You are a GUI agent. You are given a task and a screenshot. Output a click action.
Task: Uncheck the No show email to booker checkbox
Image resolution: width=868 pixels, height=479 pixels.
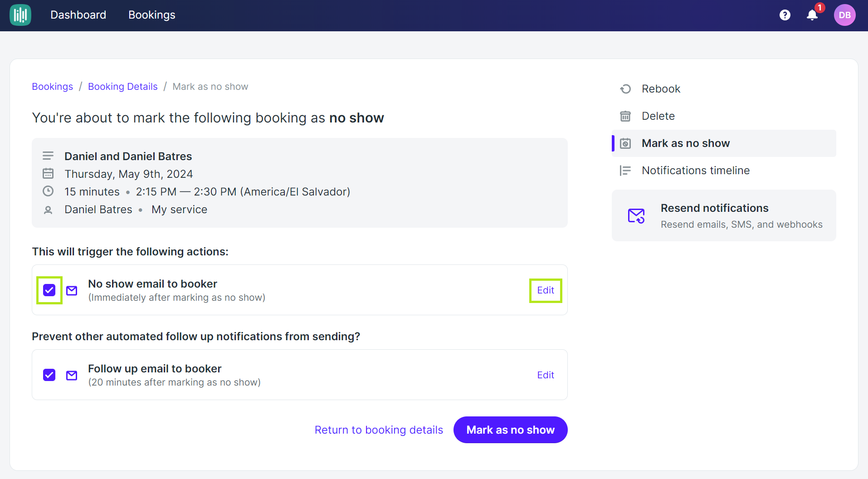[x=49, y=290]
